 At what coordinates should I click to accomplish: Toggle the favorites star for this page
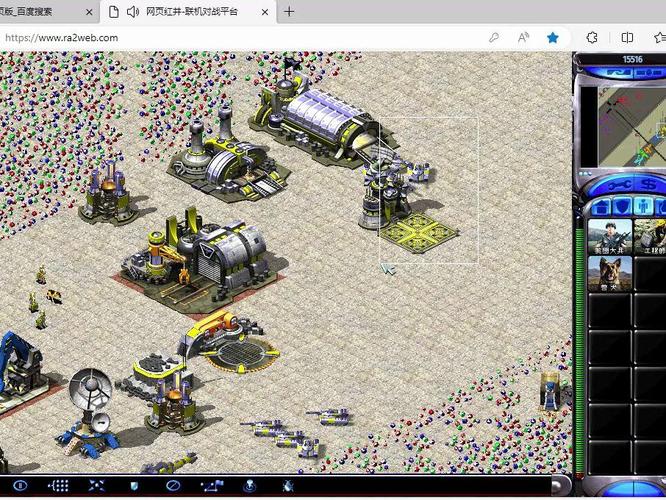pos(553,38)
